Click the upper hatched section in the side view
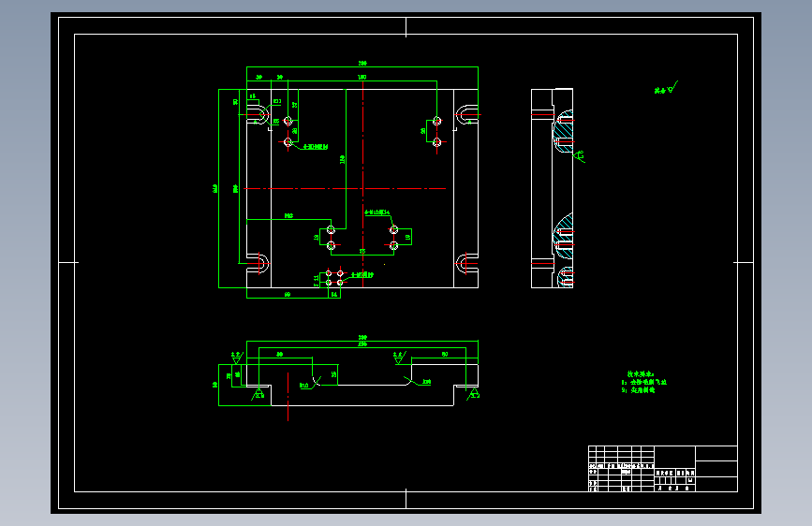 (564, 131)
